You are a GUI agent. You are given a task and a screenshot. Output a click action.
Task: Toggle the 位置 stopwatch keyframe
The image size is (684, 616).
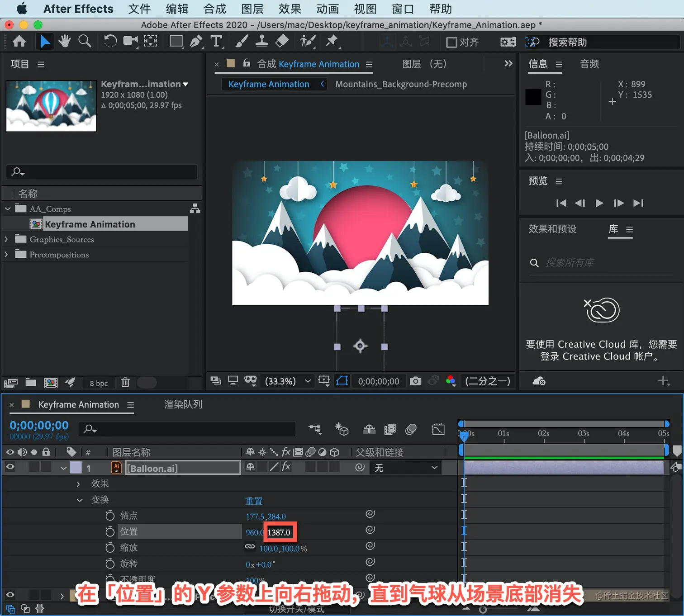[110, 531]
